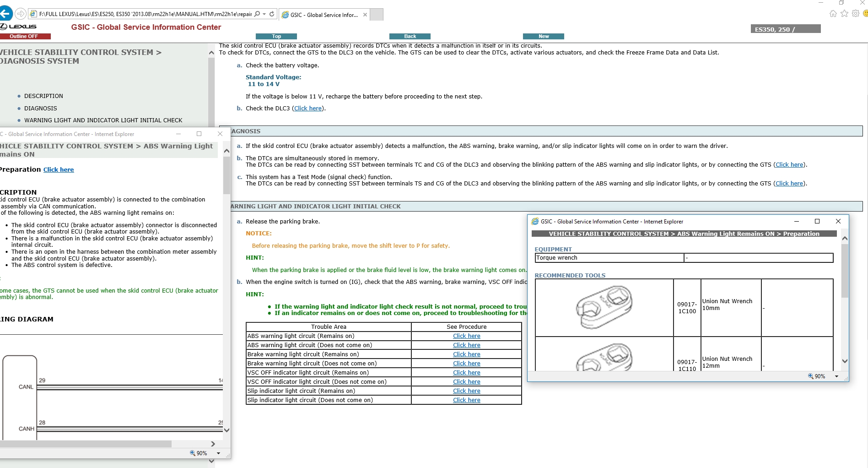
Task: Click scroll down arrow in Preparation popup
Action: 845,361
